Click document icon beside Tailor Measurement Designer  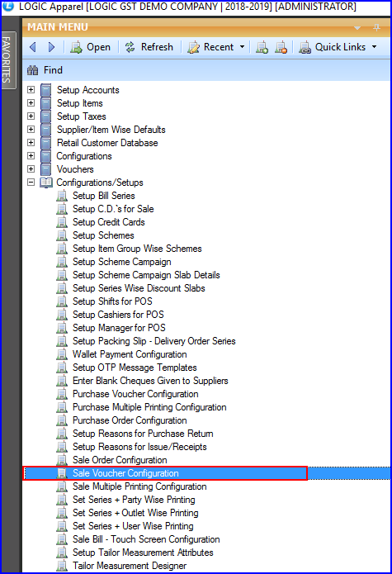coord(62,566)
